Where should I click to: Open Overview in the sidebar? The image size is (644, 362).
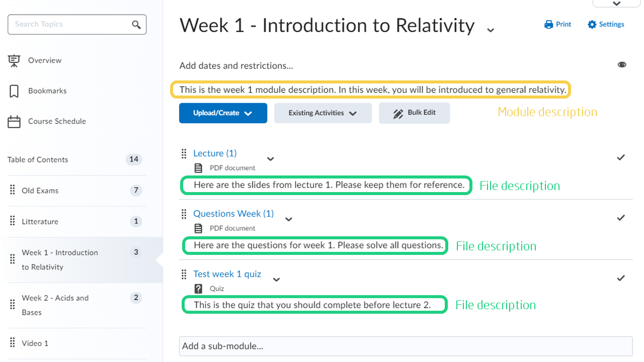tap(44, 60)
